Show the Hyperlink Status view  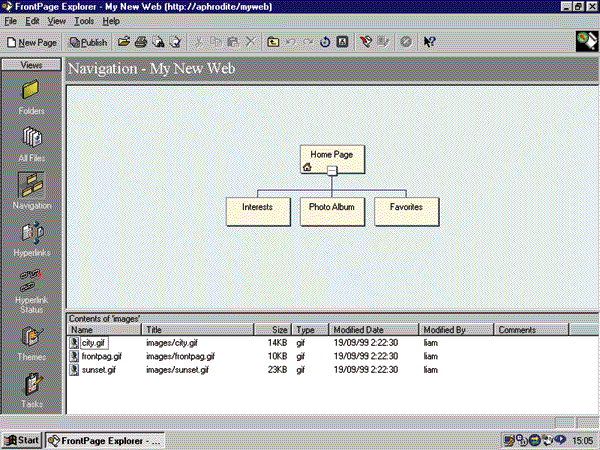[x=31, y=283]
